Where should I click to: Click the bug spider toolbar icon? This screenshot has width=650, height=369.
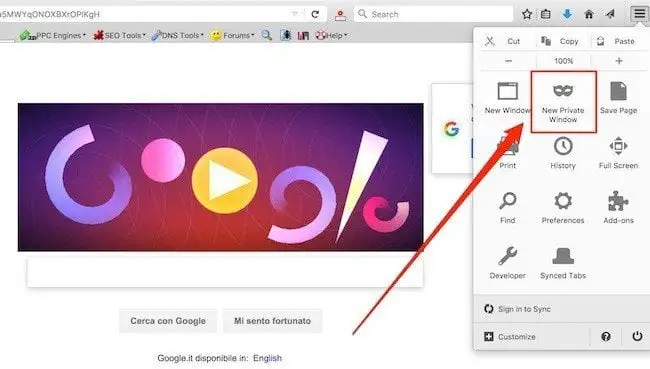point(286,36)
